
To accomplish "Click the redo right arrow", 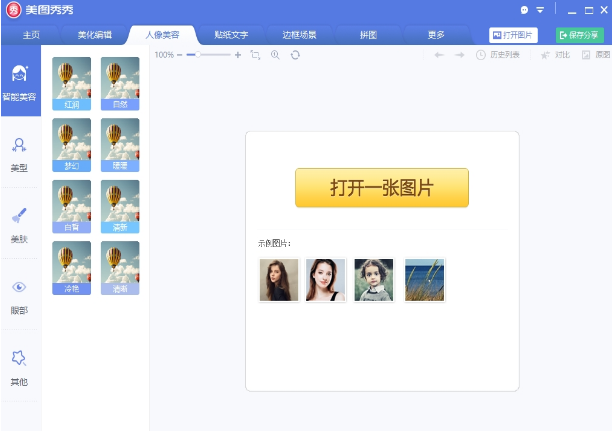I will (x=460, y=55).
